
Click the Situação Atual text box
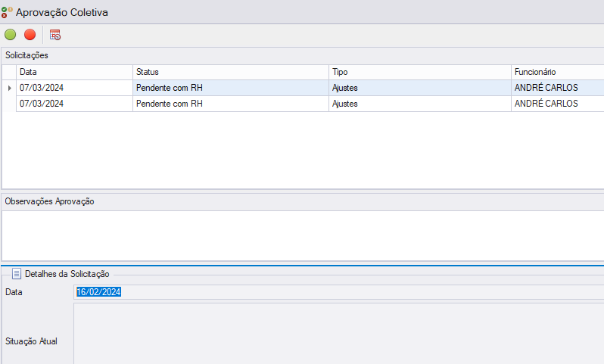pyautogui.click(x=338, y=334)
